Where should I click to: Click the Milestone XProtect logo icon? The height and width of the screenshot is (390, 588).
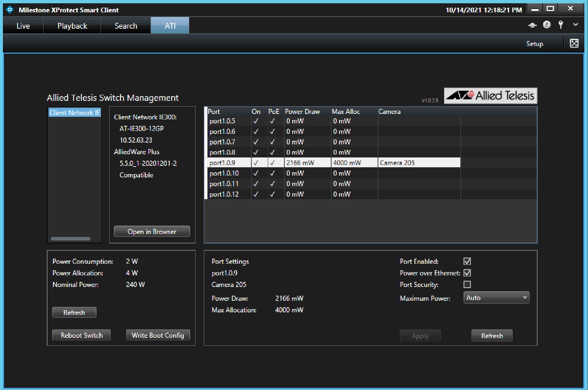(x=10, y=10)
